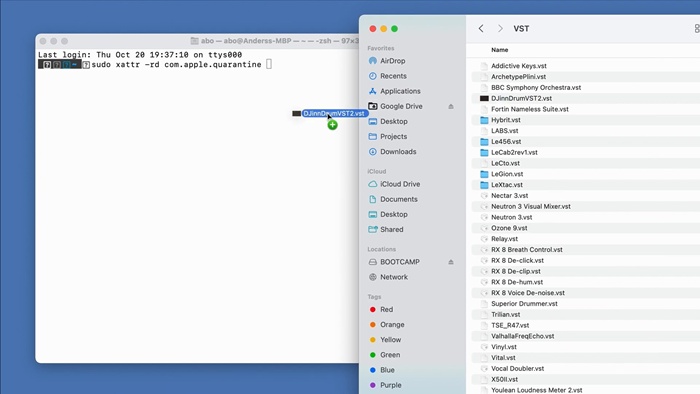Select Fortin Nameless Suite.vst file
The width and height of the screenshot is (700, 394).
[529, 109]
